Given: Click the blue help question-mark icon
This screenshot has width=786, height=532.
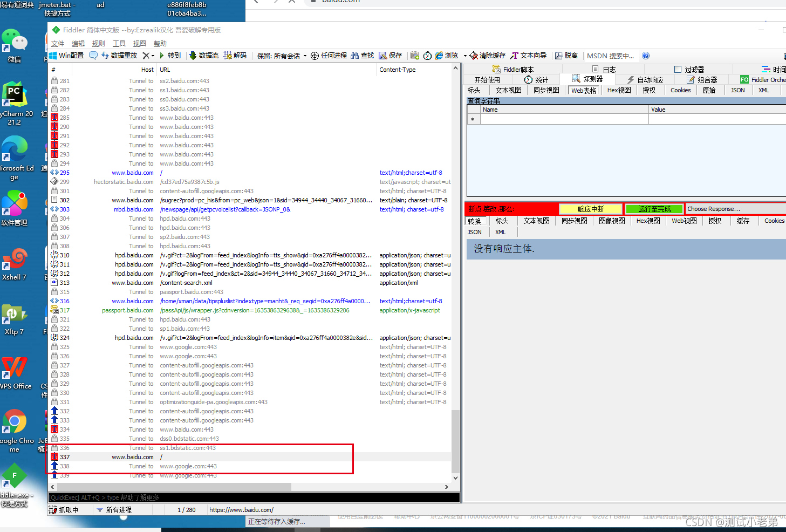Looking at the screenshot, I should (646, 56).
